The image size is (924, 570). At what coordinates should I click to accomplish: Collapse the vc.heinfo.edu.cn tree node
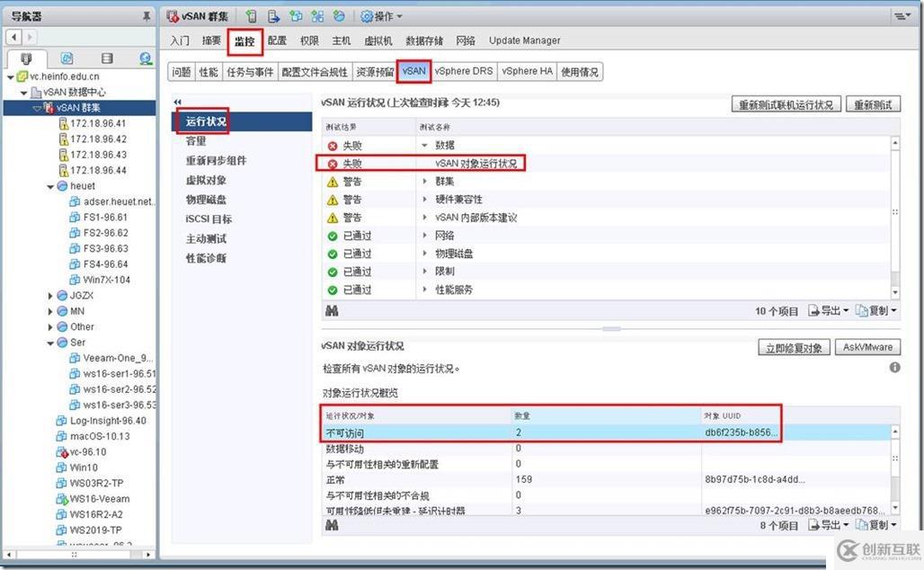pyautogui.click(x=11, y=76)
